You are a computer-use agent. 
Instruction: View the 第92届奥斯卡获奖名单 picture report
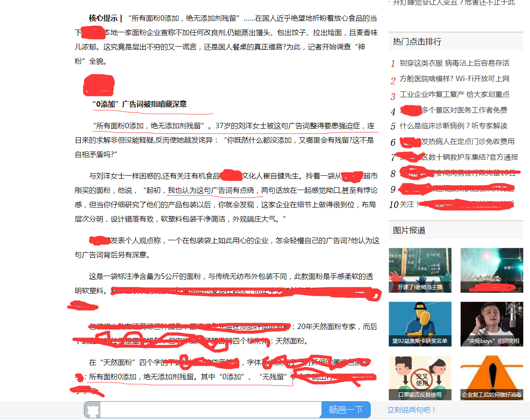coord(420,324)
